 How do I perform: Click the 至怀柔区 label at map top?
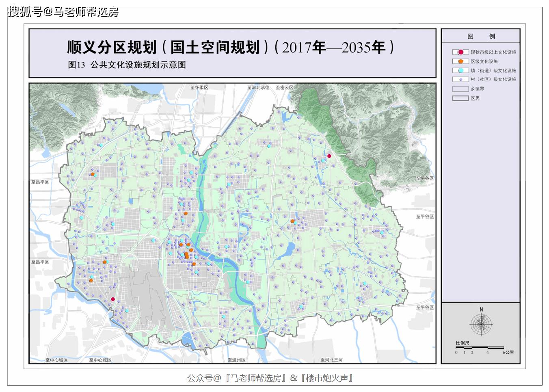click(199, 87)
